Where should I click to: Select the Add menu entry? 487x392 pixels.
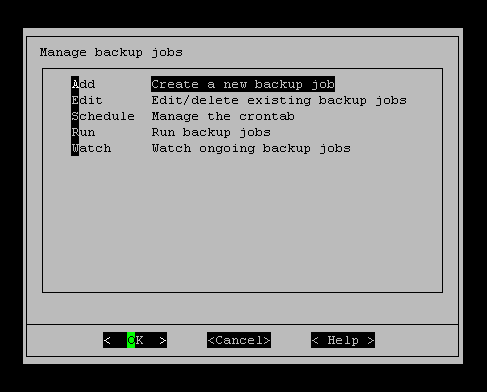tap(83, 84)
